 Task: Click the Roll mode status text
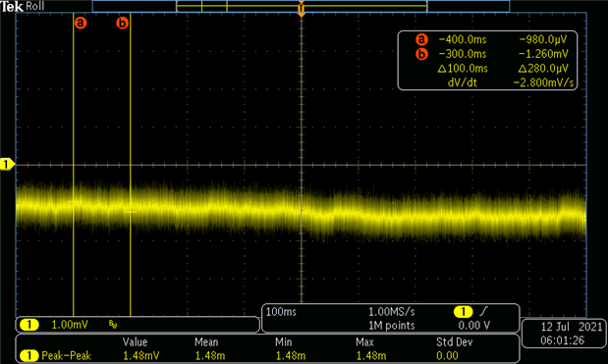pyautogui.click(x=35, y=6)
